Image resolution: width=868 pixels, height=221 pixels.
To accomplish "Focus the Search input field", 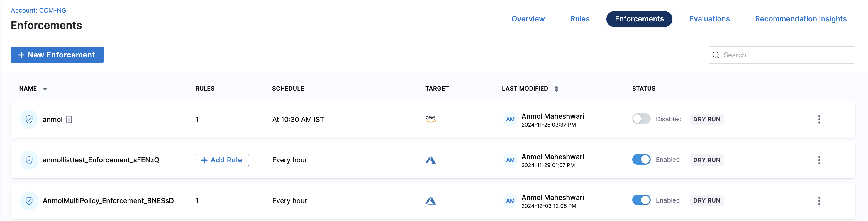I will click(785, 55).
